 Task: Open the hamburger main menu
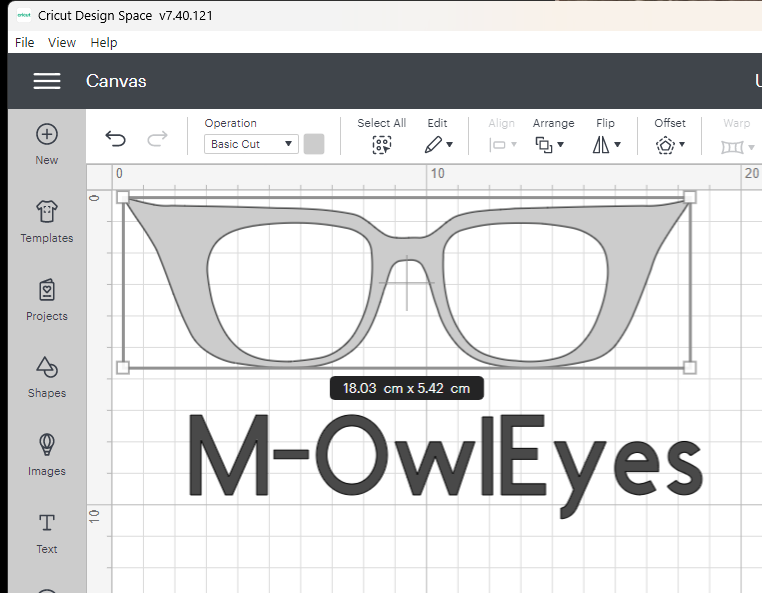point(47,81)
